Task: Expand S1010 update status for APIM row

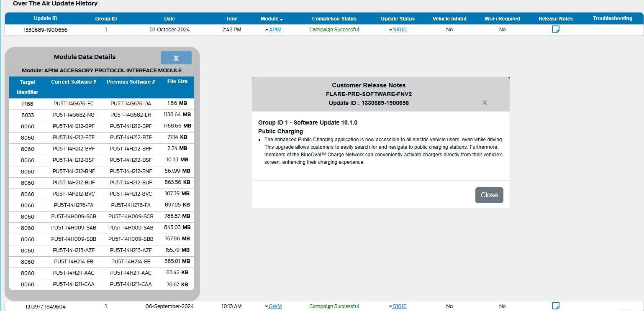Action: click(398, 30)
